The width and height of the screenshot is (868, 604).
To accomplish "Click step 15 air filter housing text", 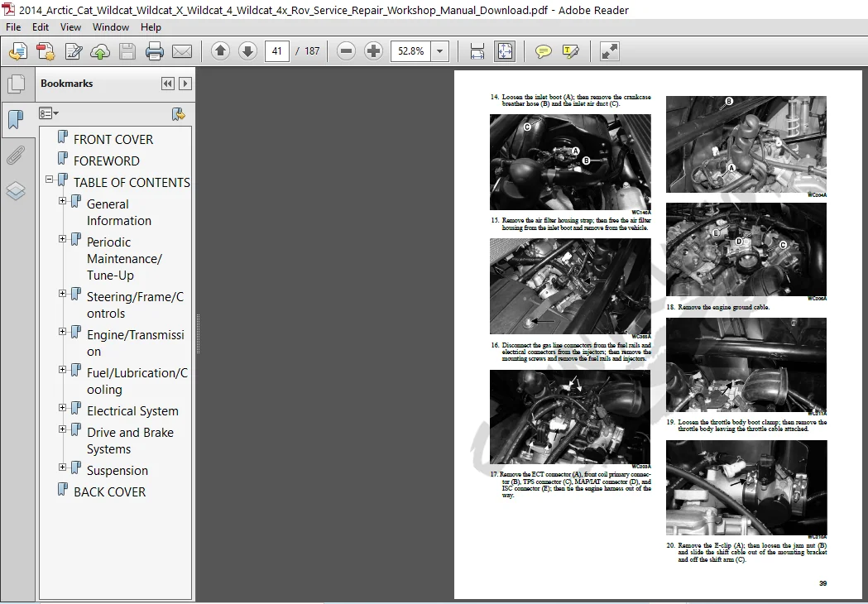I will [x=576, y=224].
